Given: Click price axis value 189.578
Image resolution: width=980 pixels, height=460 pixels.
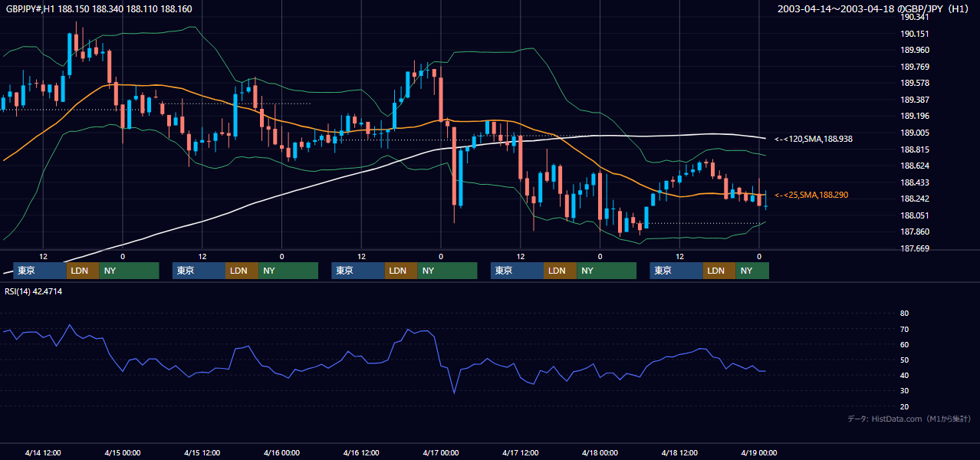Looking at the screenshot, I should pyautogui.click(x=914, y=83).
